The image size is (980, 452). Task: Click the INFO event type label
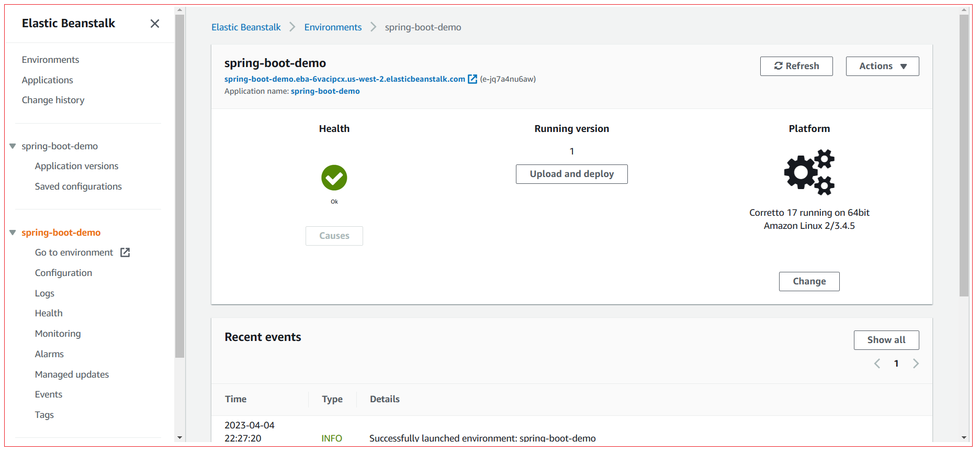tap(332, 438)
